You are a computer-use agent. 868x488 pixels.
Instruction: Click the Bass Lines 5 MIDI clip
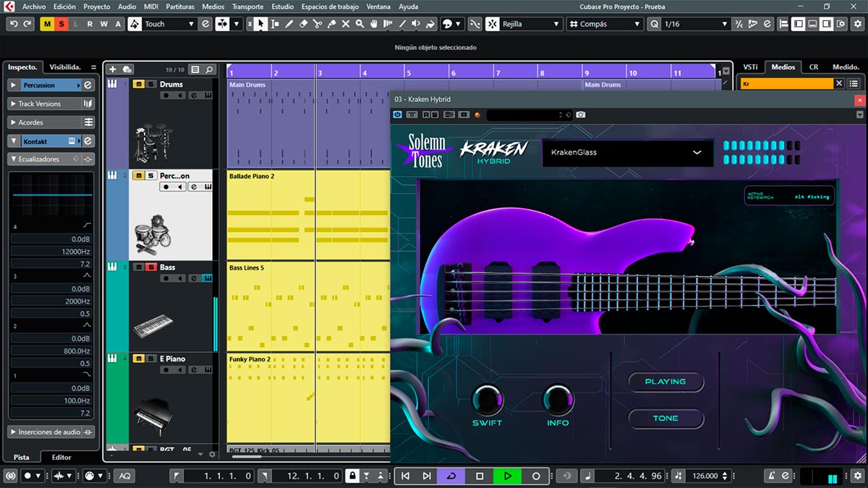click(x=307, y=307)
